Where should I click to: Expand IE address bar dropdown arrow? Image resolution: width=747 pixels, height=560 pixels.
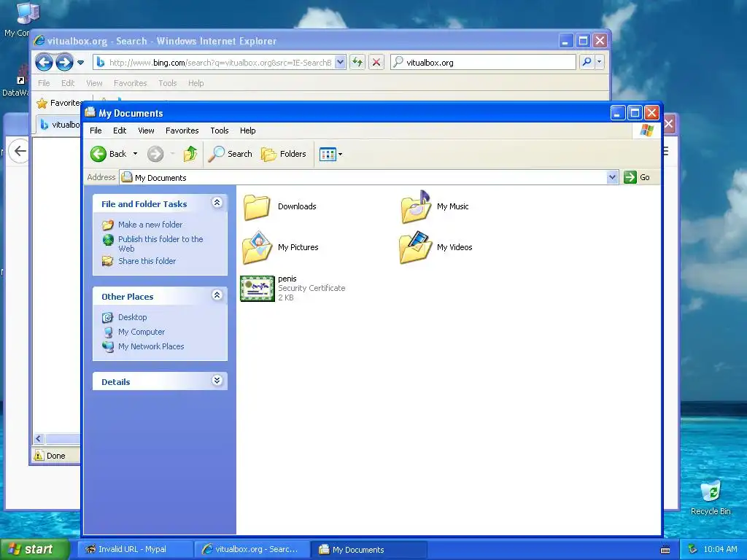click(340, 62)
